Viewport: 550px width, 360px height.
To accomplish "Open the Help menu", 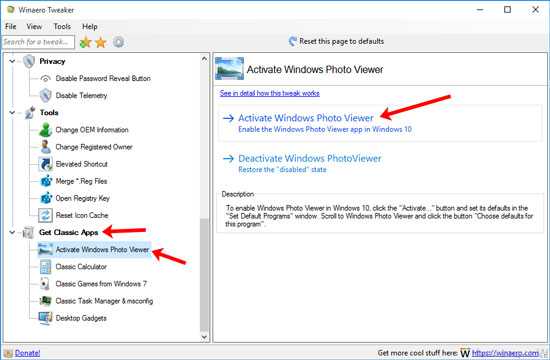I will point(90,27).
